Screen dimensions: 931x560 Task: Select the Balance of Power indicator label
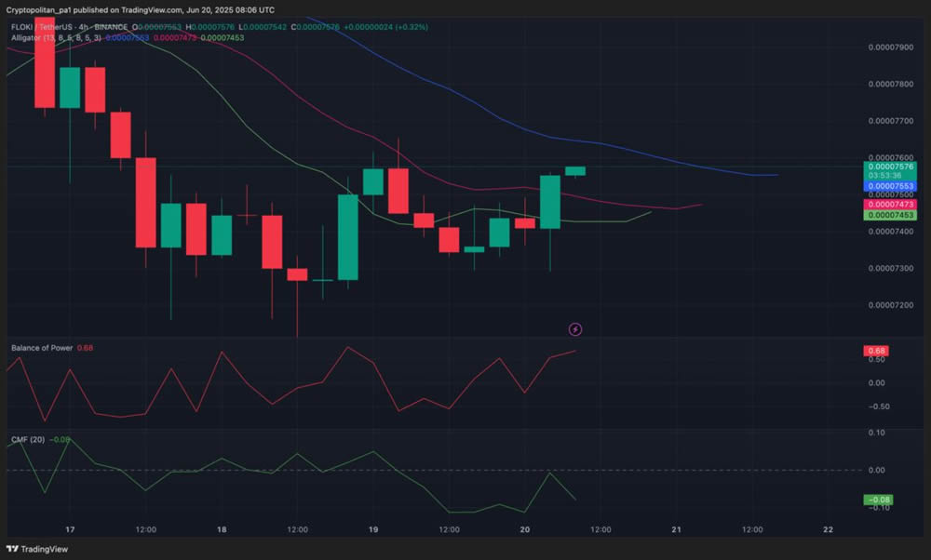[x=42, y=348]
